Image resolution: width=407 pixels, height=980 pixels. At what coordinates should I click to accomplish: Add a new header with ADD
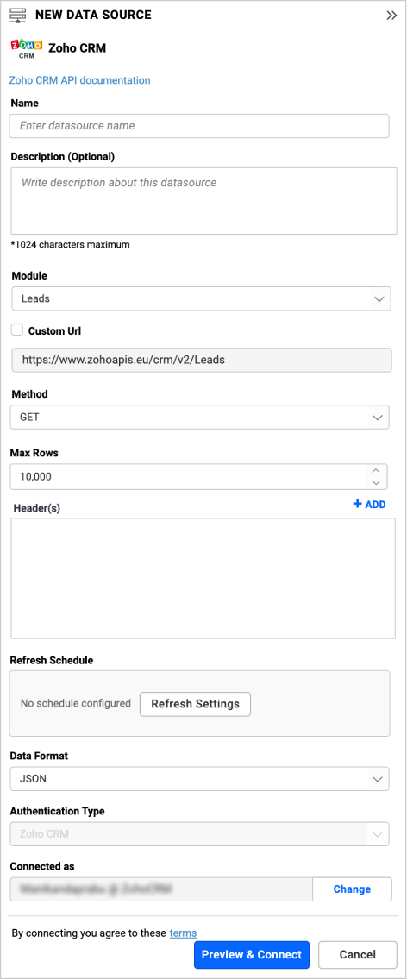tap(369, 505)
